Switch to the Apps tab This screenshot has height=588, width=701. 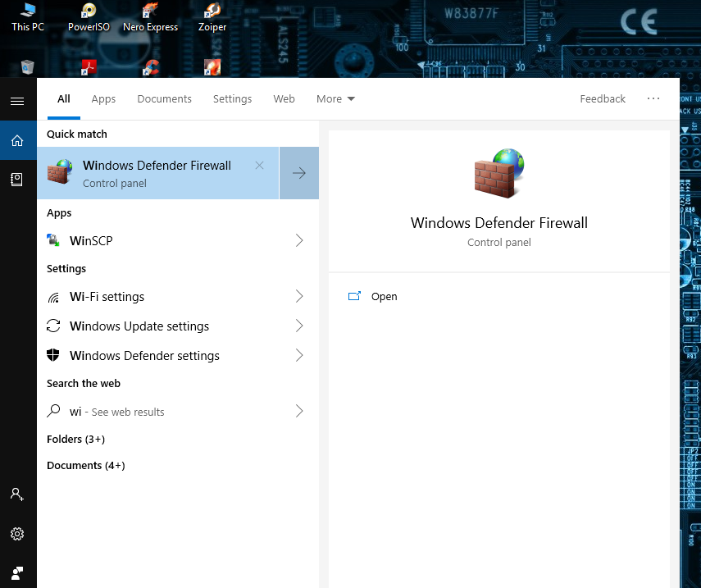103,98
